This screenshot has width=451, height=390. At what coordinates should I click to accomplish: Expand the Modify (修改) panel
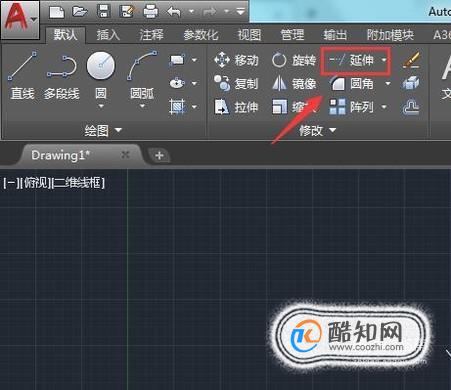(x=317, y=130)
